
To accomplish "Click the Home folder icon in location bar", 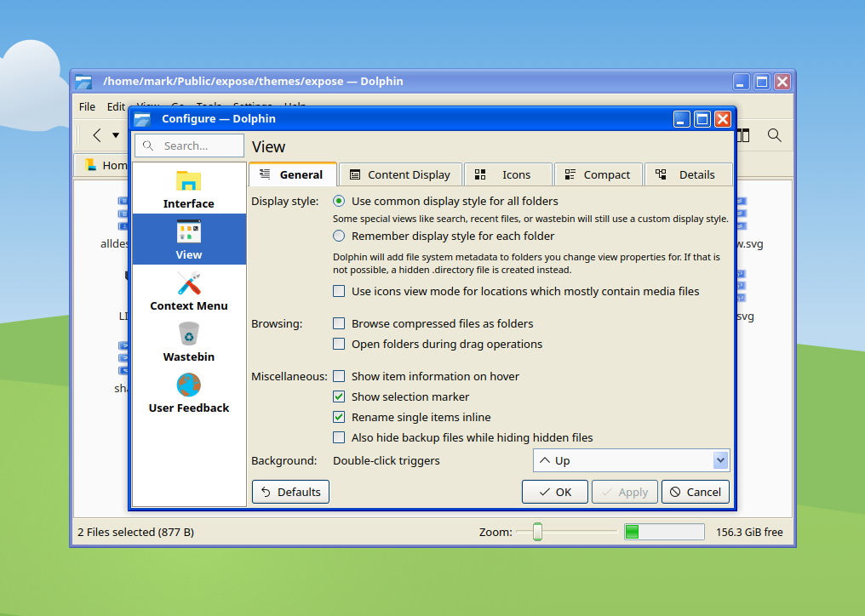I will (90, 165).
